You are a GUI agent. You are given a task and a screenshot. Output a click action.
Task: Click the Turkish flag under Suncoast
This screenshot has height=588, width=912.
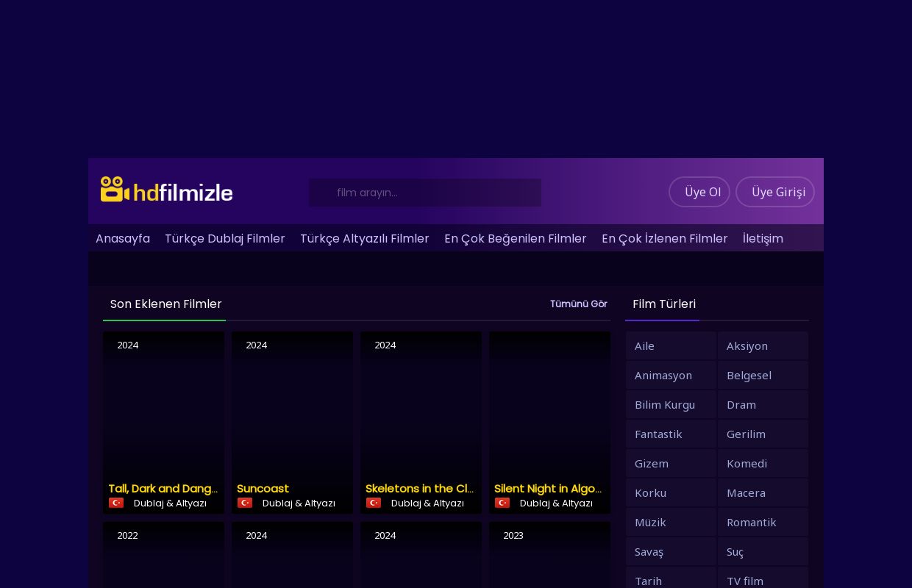click(x=245, y=503)
